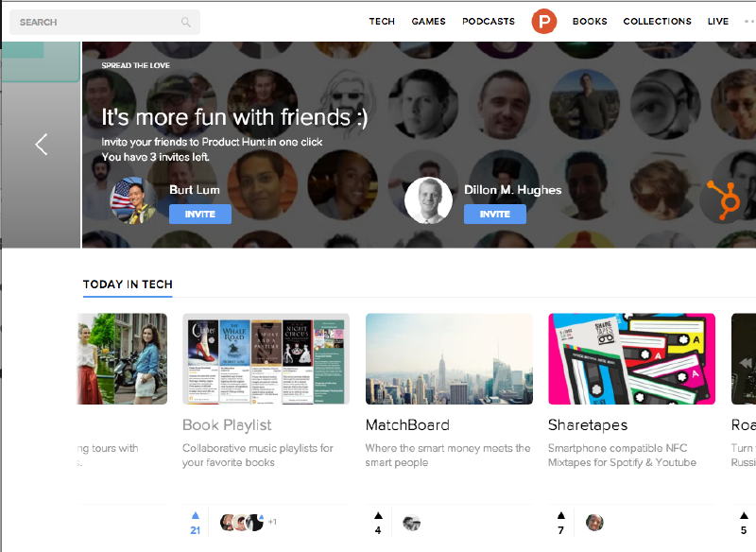This screenshot has width=756, height=552.
Task: Go to previous carousel slide with left arrow
Action: click(41, 145)
